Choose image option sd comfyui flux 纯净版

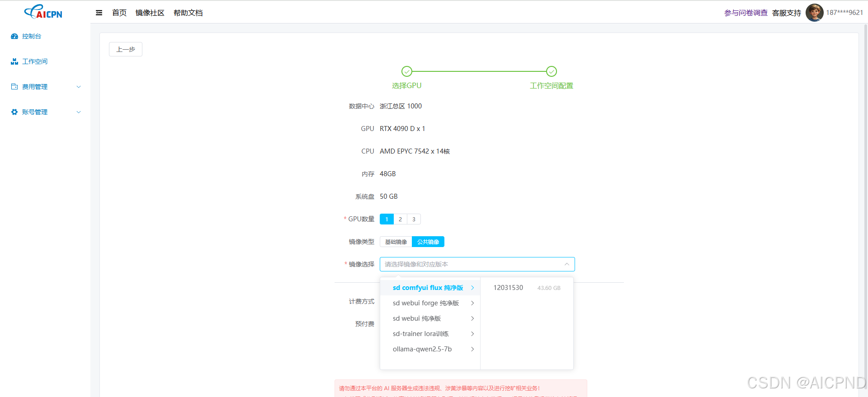coord(430,288)
